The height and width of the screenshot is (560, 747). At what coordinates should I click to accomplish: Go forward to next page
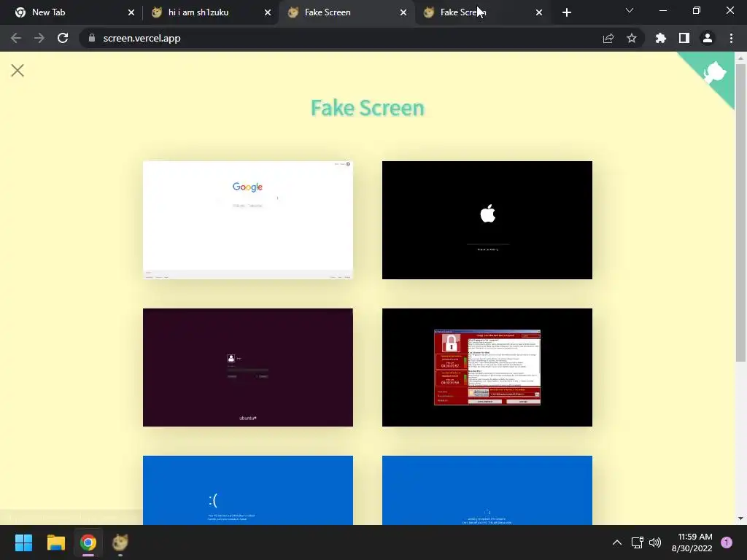click(x=39, y=38)
